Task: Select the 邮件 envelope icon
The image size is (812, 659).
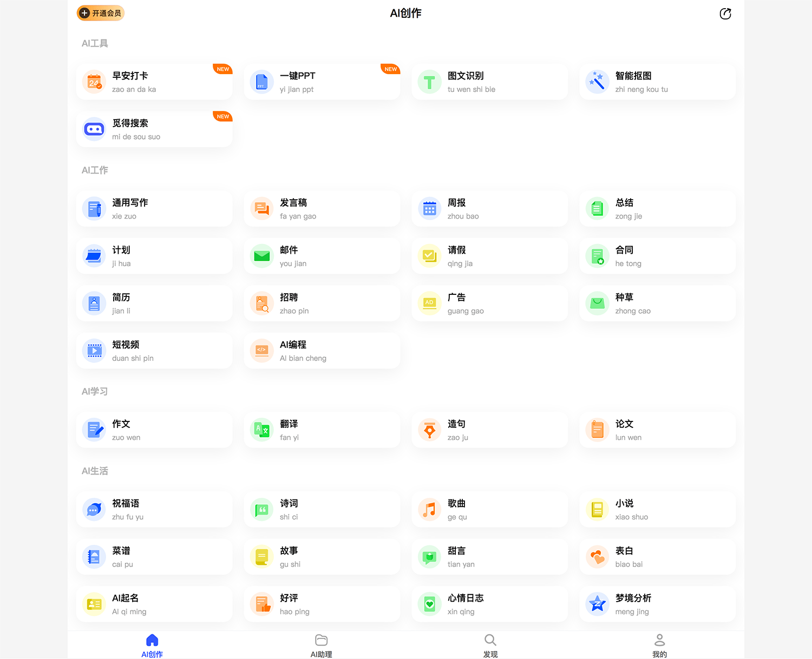Action: (x=262, y=256)
